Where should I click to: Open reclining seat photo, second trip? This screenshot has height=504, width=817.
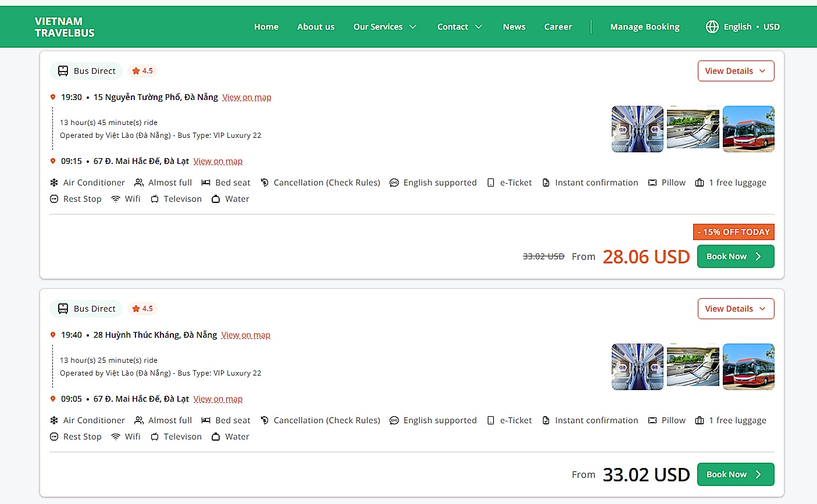[x=693, y=367]
